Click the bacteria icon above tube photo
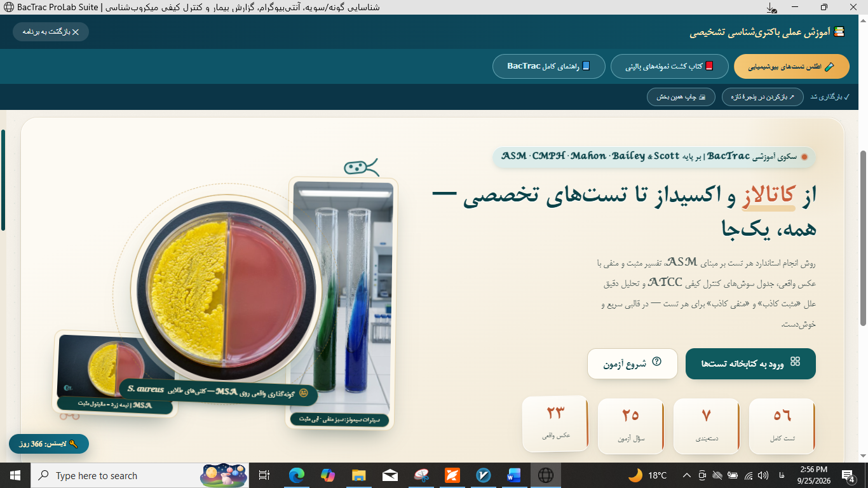868x488 pixels. point(361,167)
